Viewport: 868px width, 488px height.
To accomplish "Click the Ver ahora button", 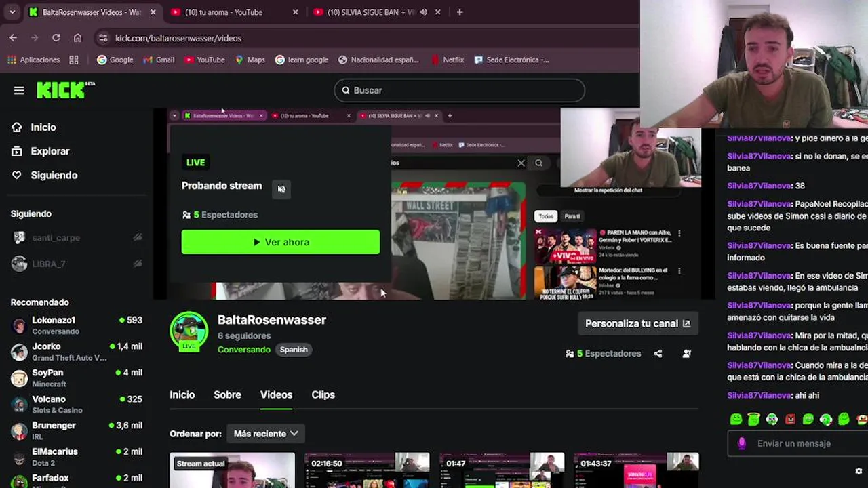I will pyautogui.click(x=281, y=242).
